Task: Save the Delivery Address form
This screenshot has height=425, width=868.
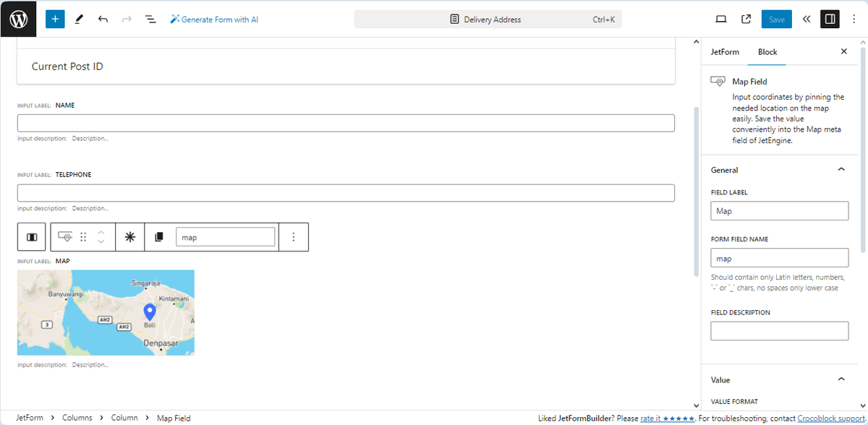Action: tap(776, 19)
